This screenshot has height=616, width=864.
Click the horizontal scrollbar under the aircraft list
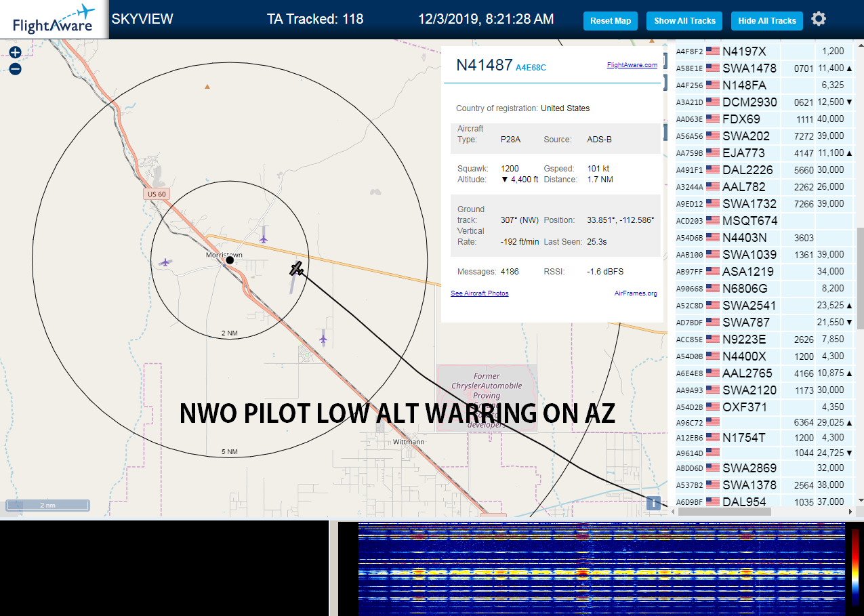click(724, 512)
